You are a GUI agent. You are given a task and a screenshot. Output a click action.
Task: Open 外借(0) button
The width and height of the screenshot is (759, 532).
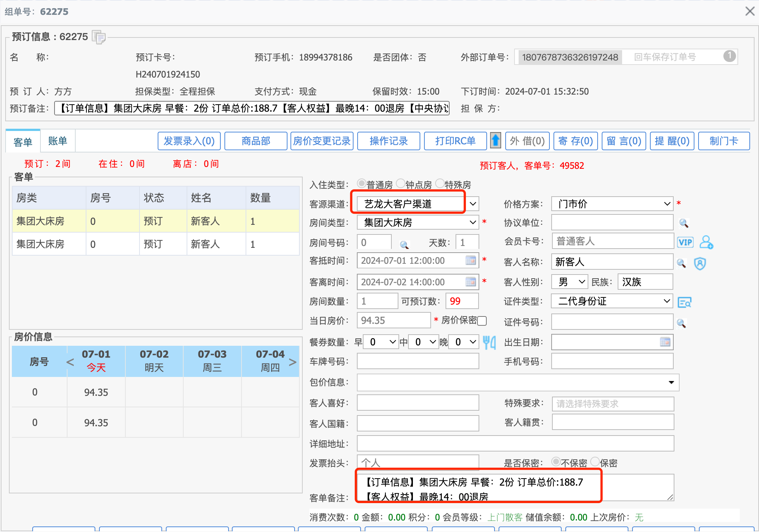pyautogui.click(x=528, y=141)
